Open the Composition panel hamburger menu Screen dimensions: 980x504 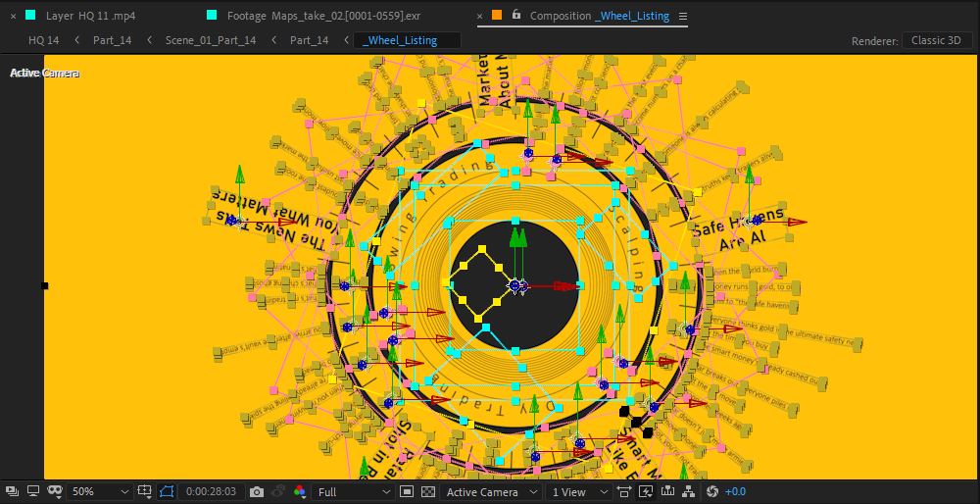(682, 16)
